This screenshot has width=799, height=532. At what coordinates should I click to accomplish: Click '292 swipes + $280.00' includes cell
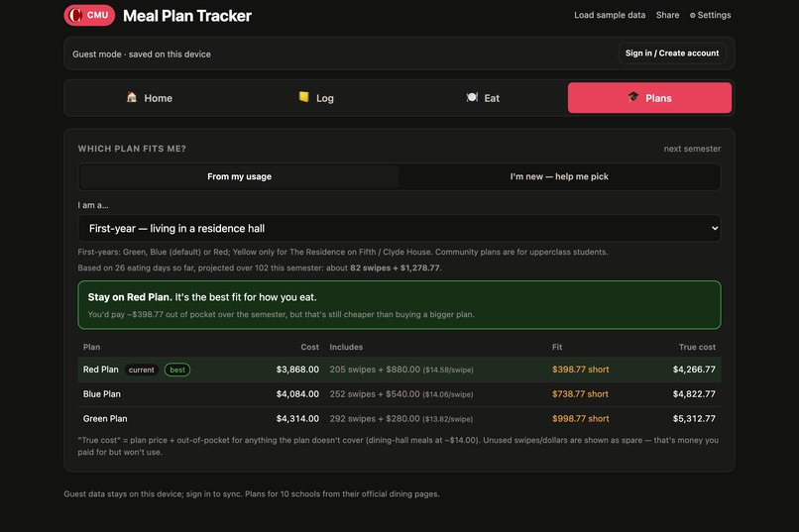(x=401, y=418)
